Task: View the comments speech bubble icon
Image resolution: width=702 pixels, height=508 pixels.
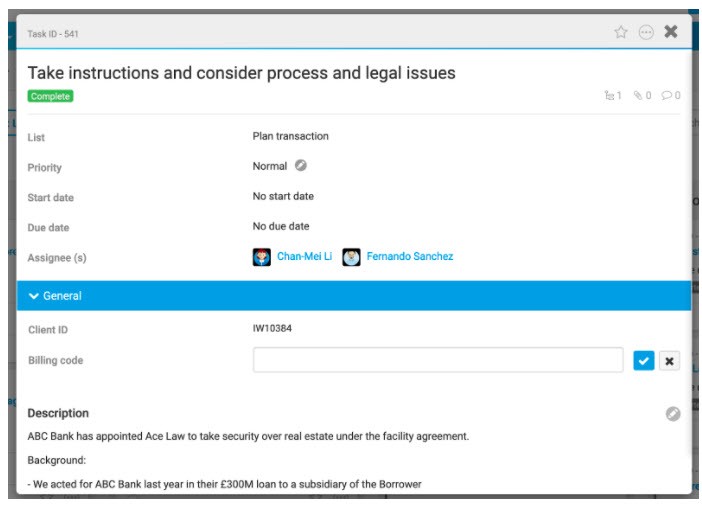Action: click(670, 96)
